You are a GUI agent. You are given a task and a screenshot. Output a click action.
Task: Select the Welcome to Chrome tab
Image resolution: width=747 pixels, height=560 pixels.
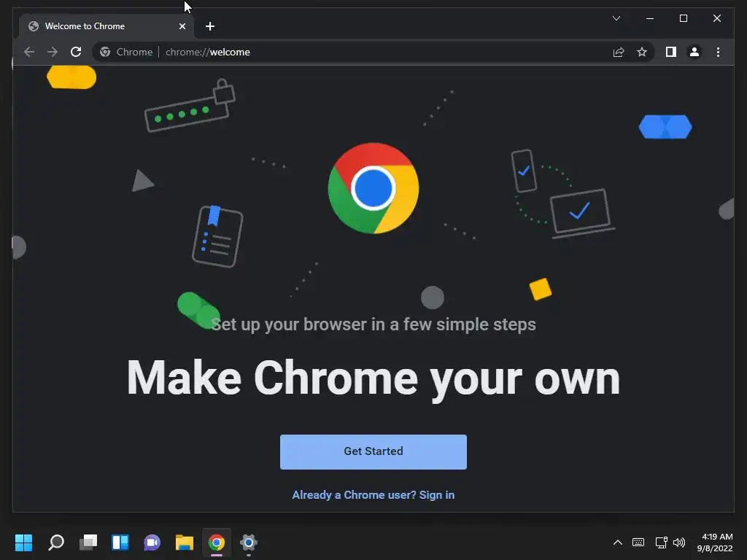[x=107, y=26]
